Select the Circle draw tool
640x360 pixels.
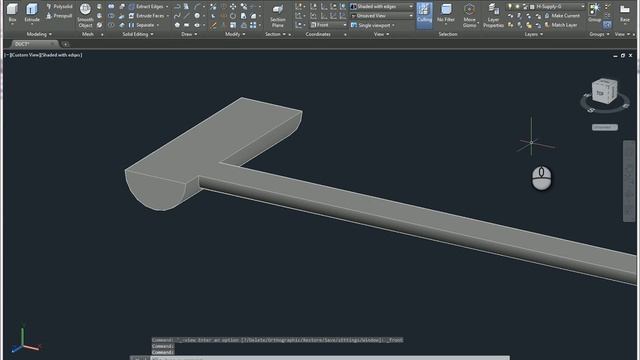click(x=197, y=16)
